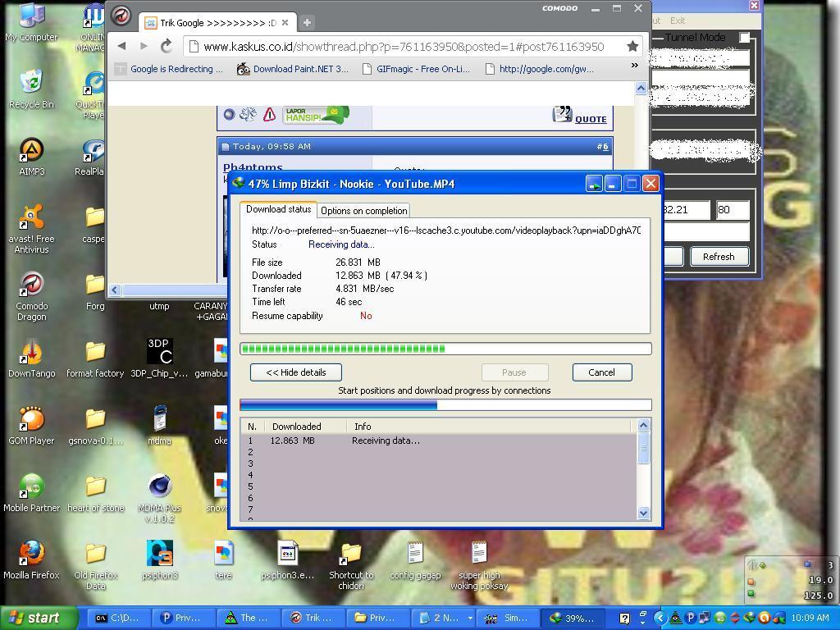Click the port field showing 80
The height and width of the screenshot is (630, 840).
(x=733, y=210)
